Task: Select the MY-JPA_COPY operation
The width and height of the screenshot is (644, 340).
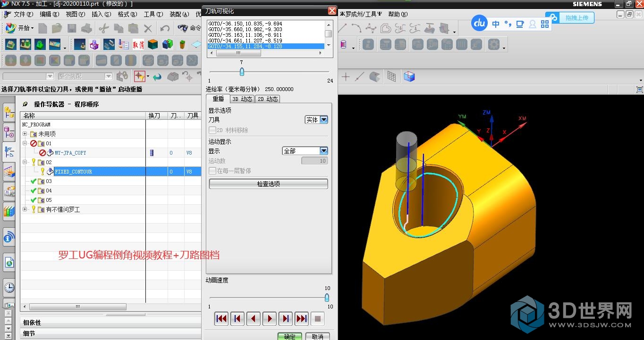Action: 70,153
